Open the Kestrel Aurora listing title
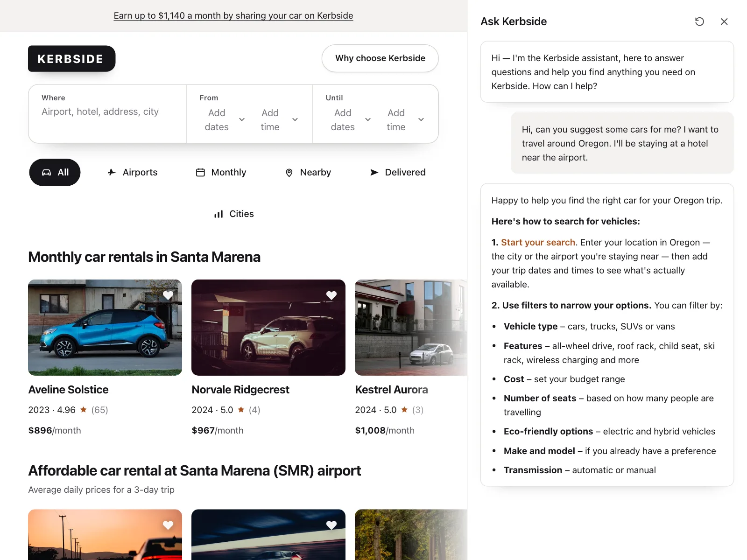Viewport: 747px width, 560px height. click(391, 390)
